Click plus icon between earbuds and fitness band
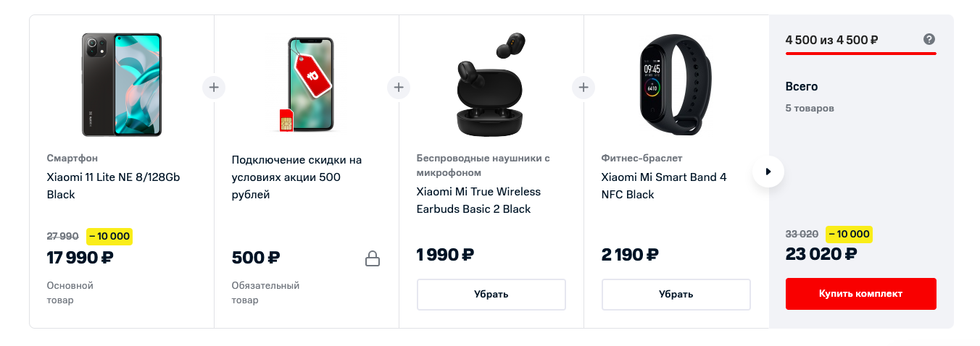The width and height of the screenshot is (980, 346). click(583, 88)
